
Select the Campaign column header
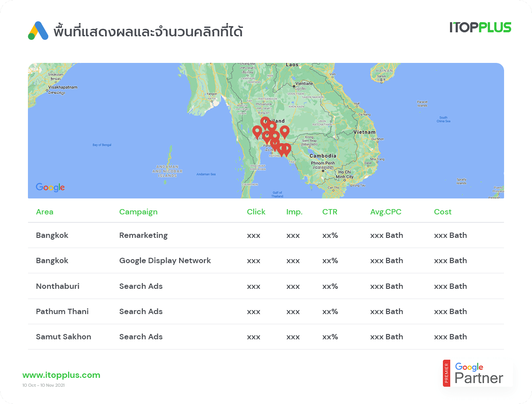138,212
